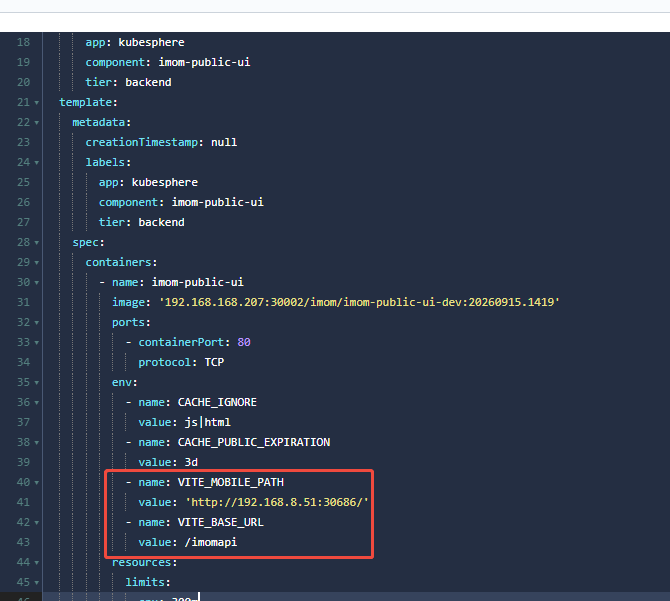Collapse the resources fold arrow on line 44
The height and width of the screenshot is (601, 670).
(x=37, y=563)
